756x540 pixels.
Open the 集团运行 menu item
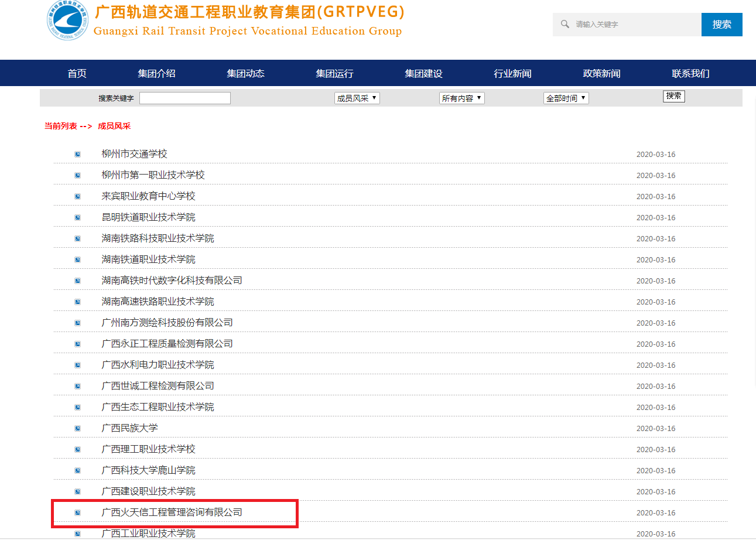point(334,73)
